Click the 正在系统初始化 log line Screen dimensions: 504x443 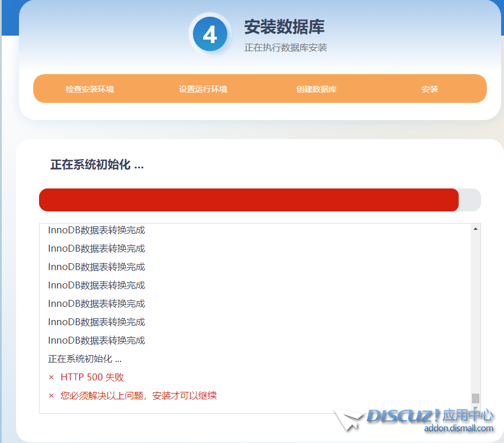click(85, 359)
